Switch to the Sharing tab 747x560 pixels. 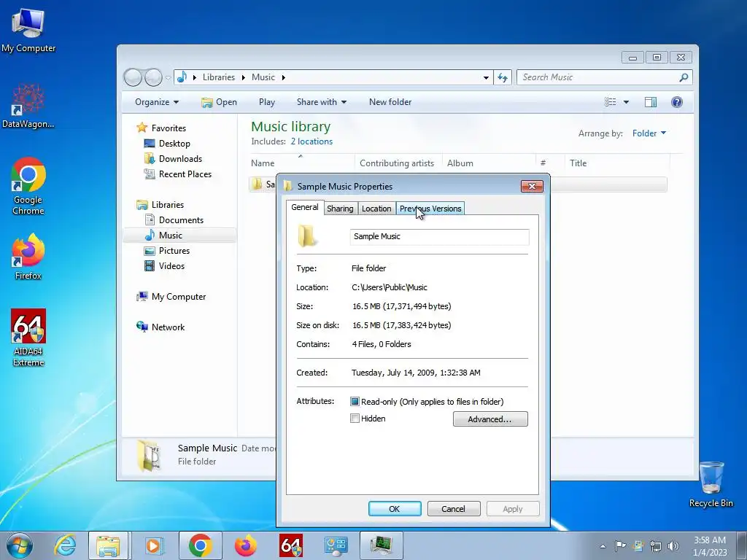(x=340, y=209)
